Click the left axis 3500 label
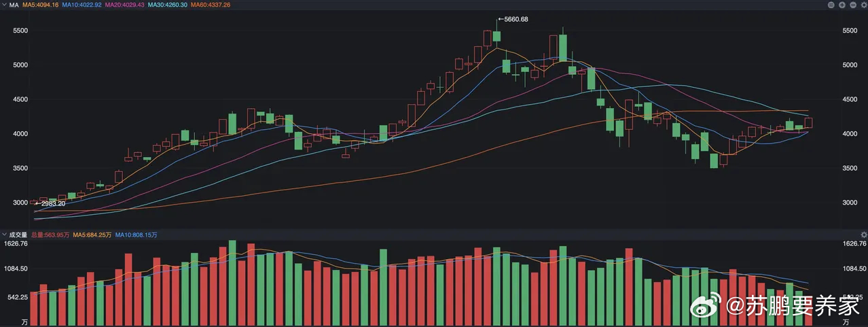The image size is (868, 327). point(20,169)
